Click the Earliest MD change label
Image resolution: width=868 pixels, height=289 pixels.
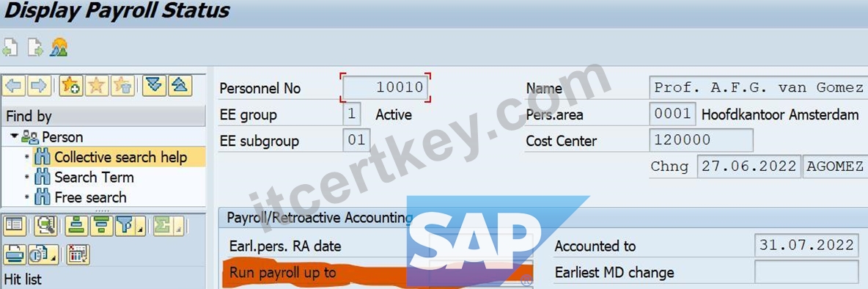point(614,272)
